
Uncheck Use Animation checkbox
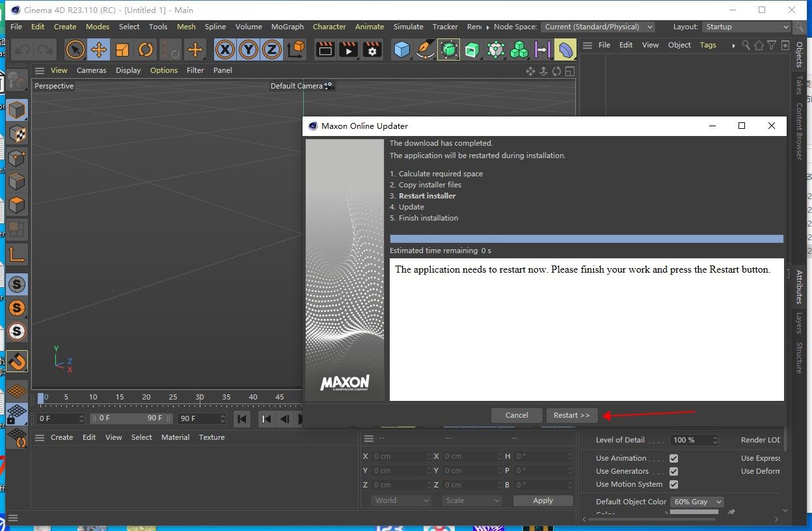coord(673,458)
